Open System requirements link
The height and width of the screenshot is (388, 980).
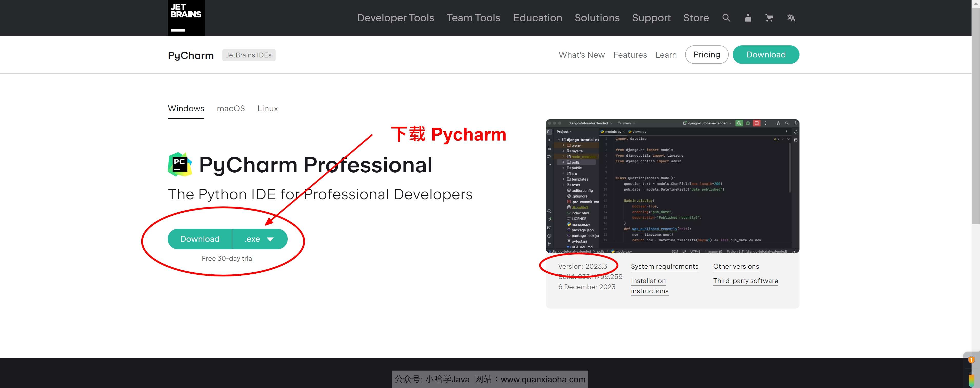click(x=664, y=267)
